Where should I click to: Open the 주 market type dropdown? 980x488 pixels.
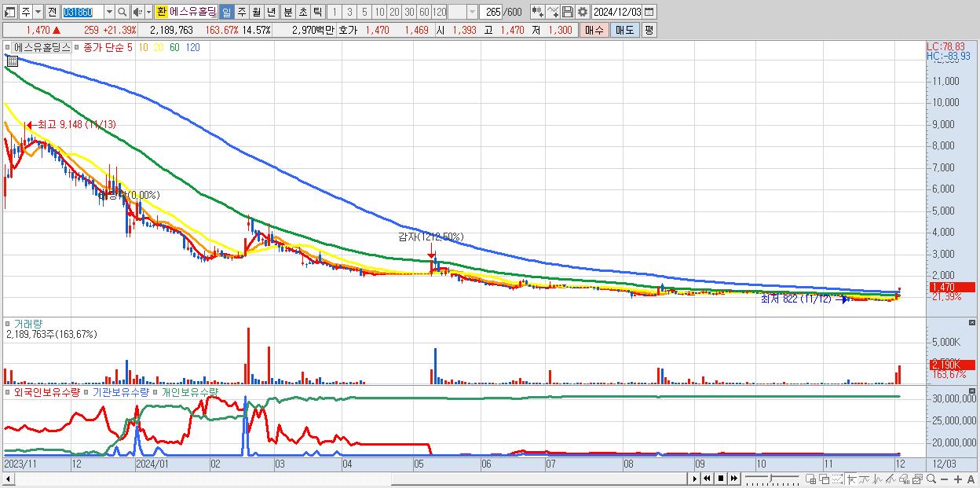(38, 12)
